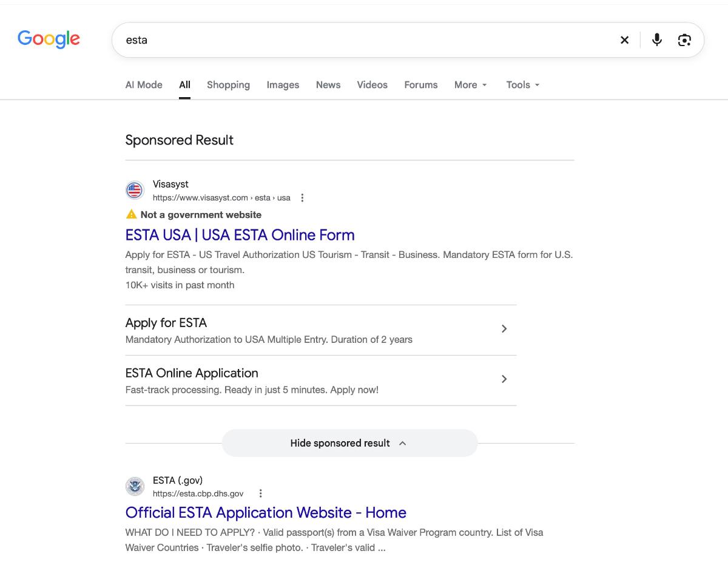728x565 pixels.
Task: Switch to AI Mode tab
Action: click(144, 85)
